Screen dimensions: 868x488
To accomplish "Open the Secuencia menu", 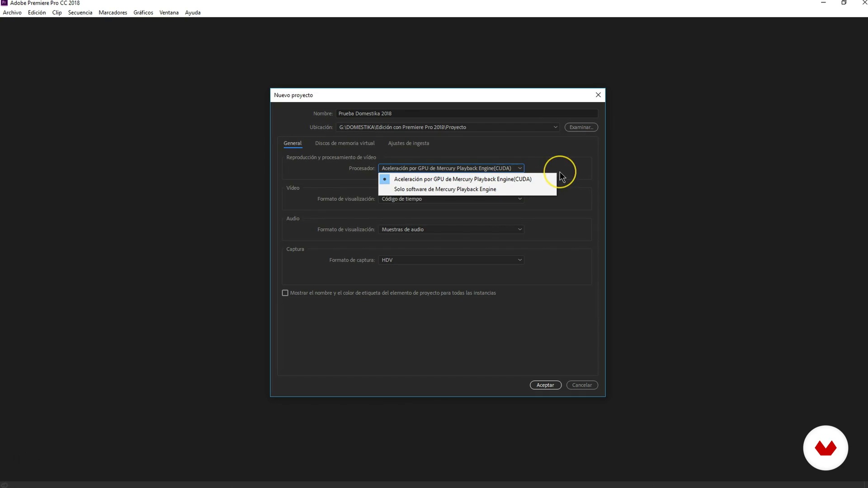I will pos(80,13).
